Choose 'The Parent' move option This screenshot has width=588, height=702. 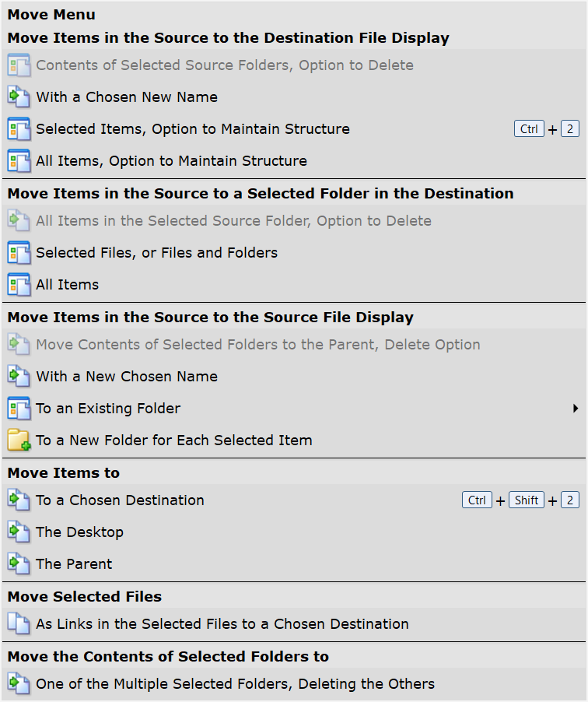click(74, 564)
